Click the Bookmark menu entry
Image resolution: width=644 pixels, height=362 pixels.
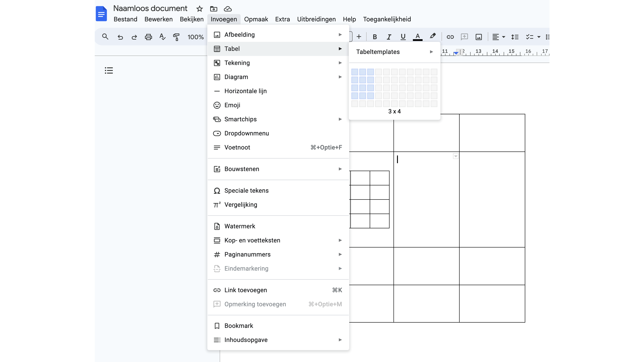click(239, 326)
